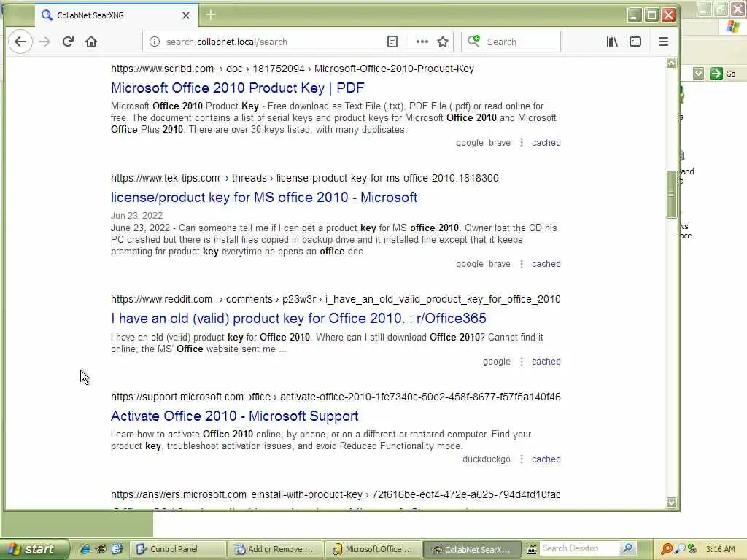The height and width of the screenshot is (560, 747).
Task: Click google label under reddit result
Action: pyautogui.click(x=496, y=362)
